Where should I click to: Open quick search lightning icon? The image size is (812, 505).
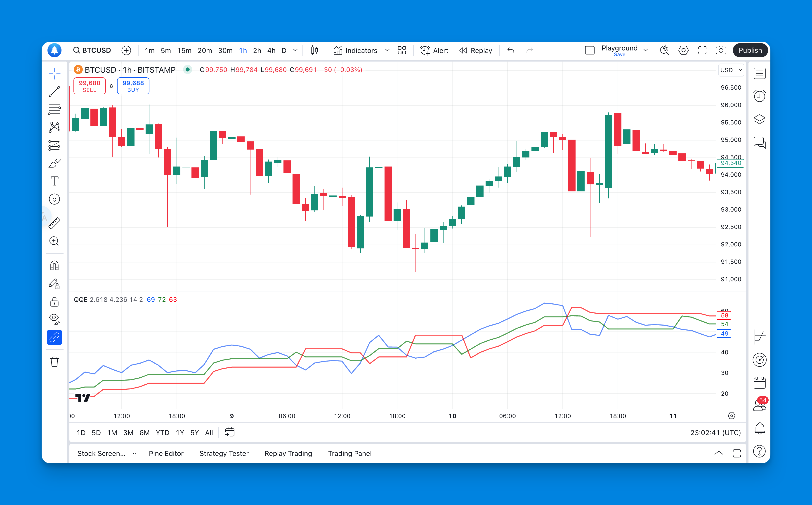(x=665, y=50)
